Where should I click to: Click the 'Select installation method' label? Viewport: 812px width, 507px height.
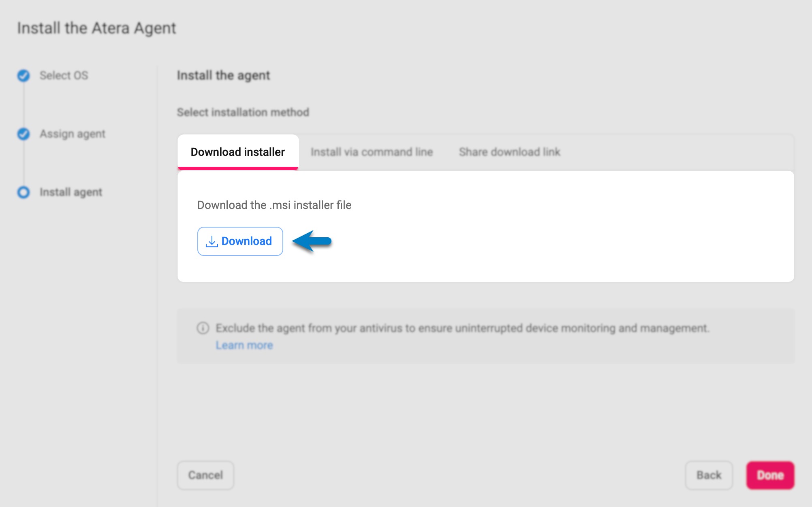point(243,112)
